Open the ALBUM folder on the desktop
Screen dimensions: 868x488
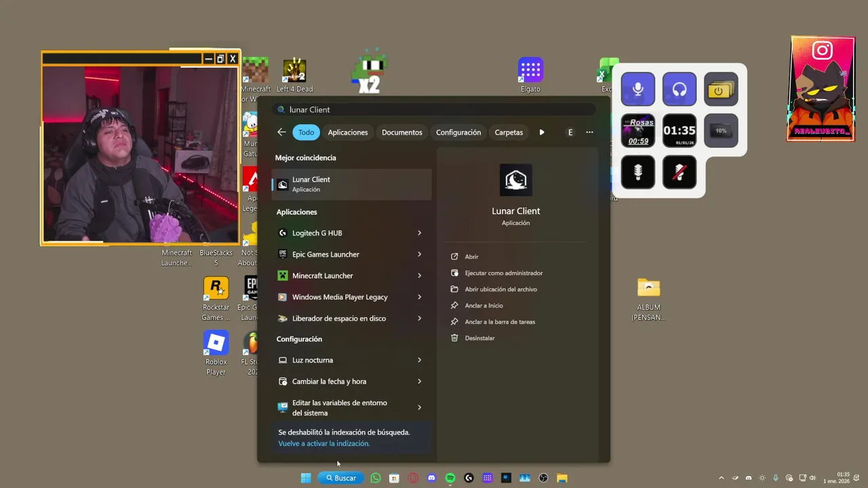649,298
